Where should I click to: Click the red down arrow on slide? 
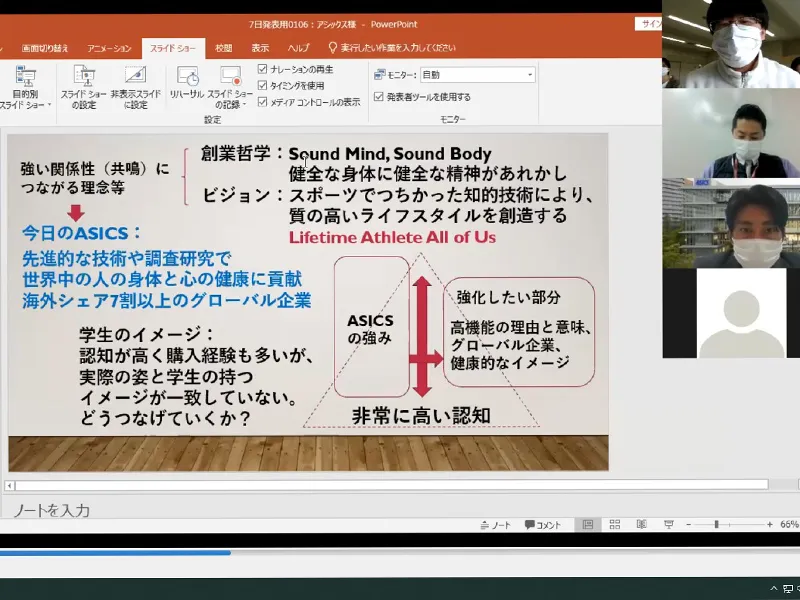pyautogui.click(x=76, y=213)
